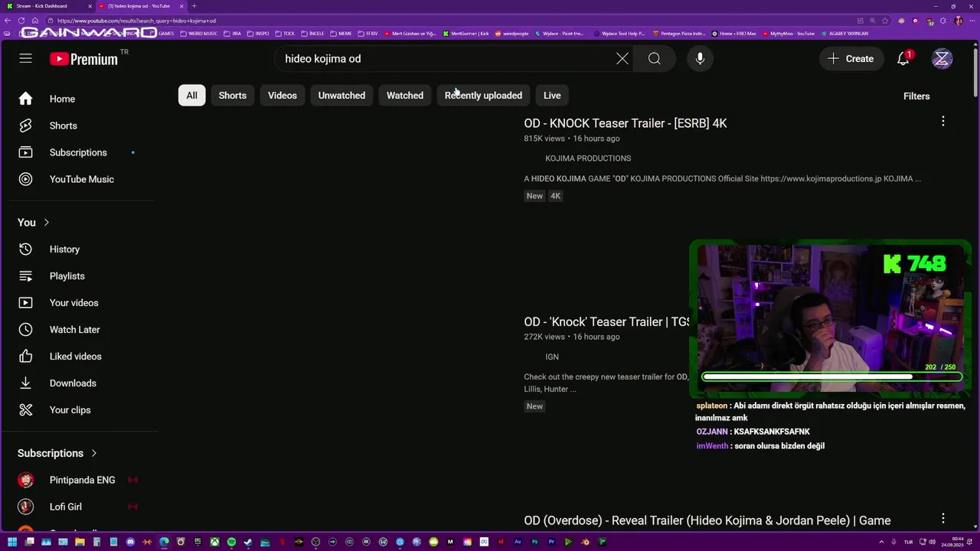Open the account avatar menu

pos(942,58)
